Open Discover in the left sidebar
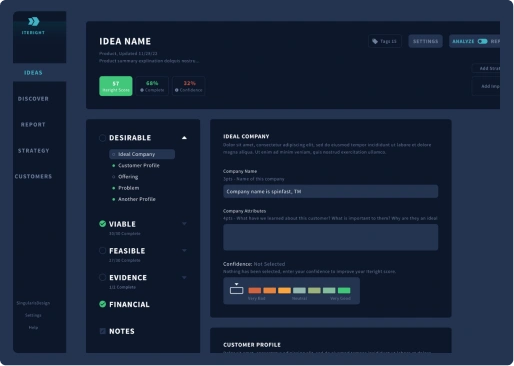 (x=33, y=99)
